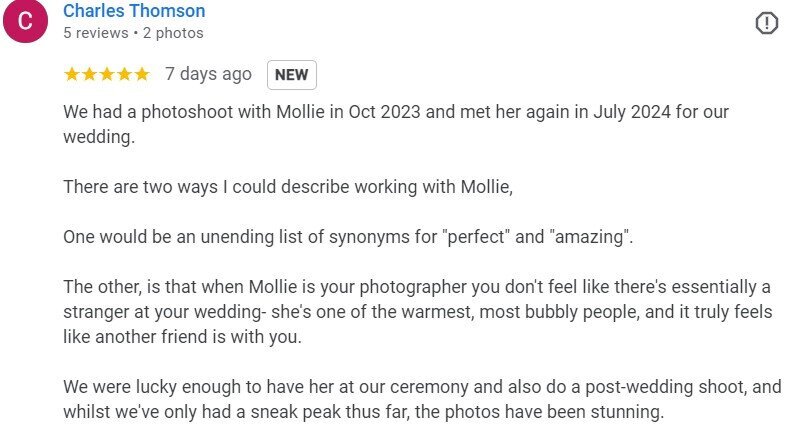The image size is (811, 433).
Task: Click the first rating star
Action: pyautogui.click(x=71, y=74)
